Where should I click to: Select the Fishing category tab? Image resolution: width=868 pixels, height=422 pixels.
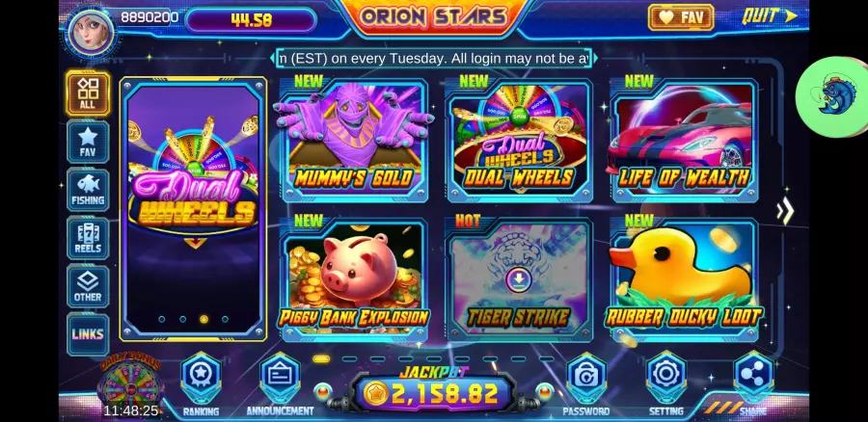point(88,190)
